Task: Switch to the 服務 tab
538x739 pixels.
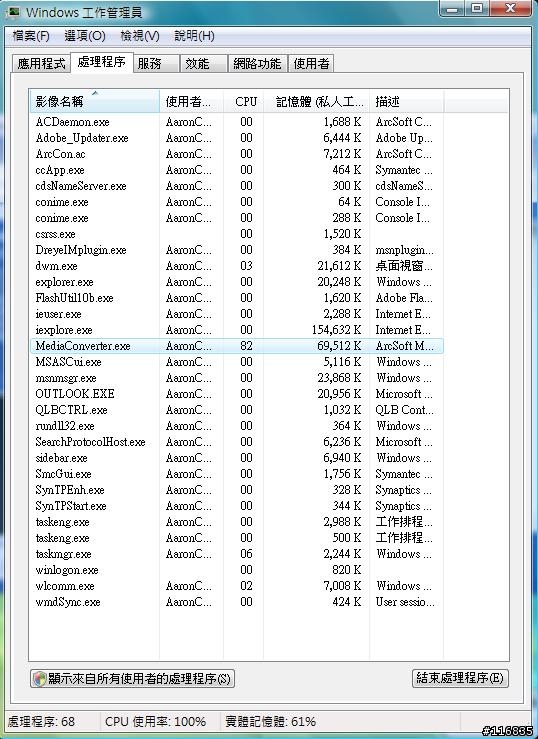Action: pos(156,64)
